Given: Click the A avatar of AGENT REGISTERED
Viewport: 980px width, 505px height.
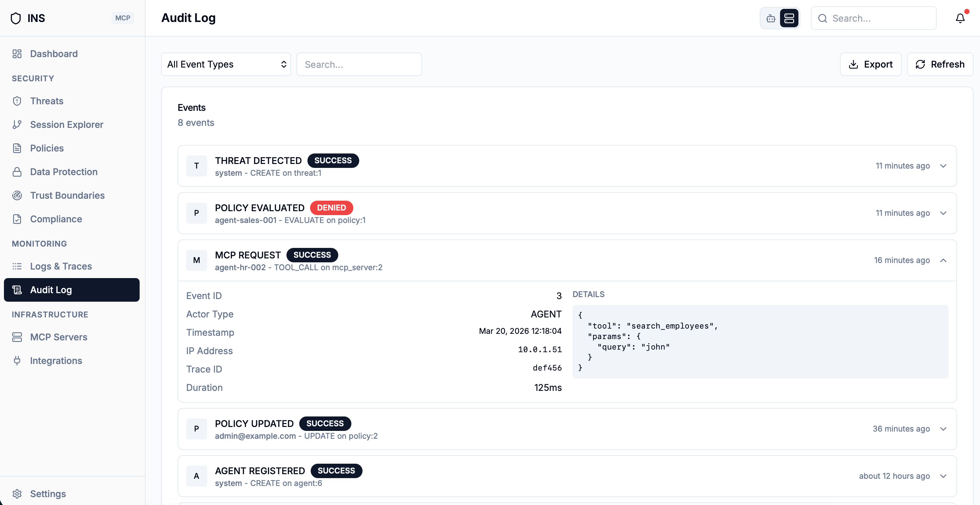Looking at the screenshot, I should [x=196, y=476].
